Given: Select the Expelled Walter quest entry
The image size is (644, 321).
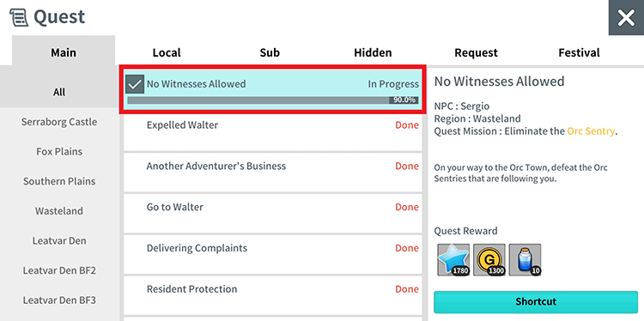Looking at the screenshot, I should pos(273,132).
